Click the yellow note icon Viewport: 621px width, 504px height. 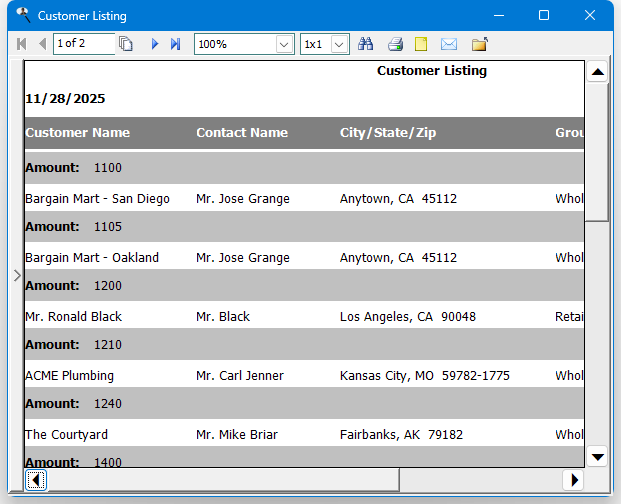pyautogui.click(x=421, y=44)
